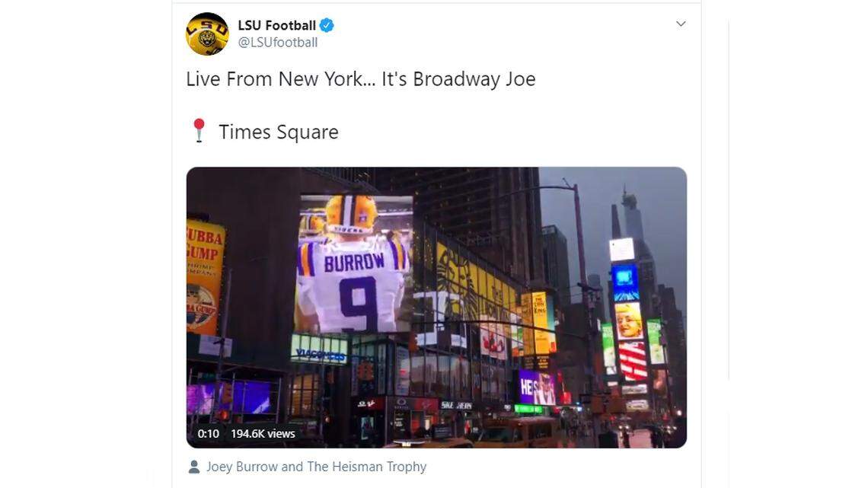Click the tagged-people silhouette icon below video

(x=193, y=466)
